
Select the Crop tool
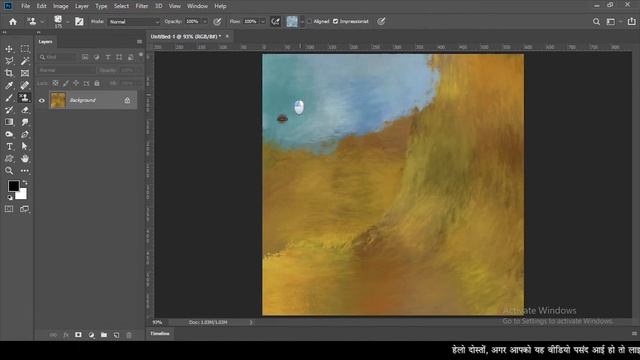click(9, 73)
